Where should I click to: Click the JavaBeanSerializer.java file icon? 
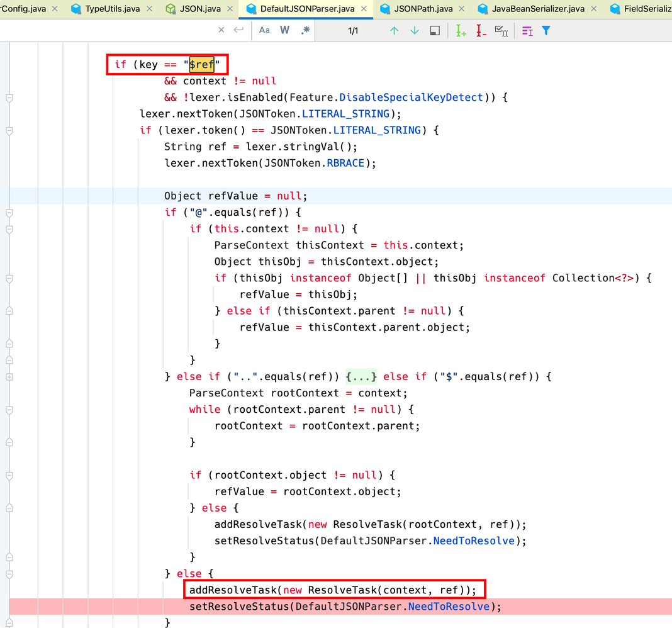pos(483,9)
